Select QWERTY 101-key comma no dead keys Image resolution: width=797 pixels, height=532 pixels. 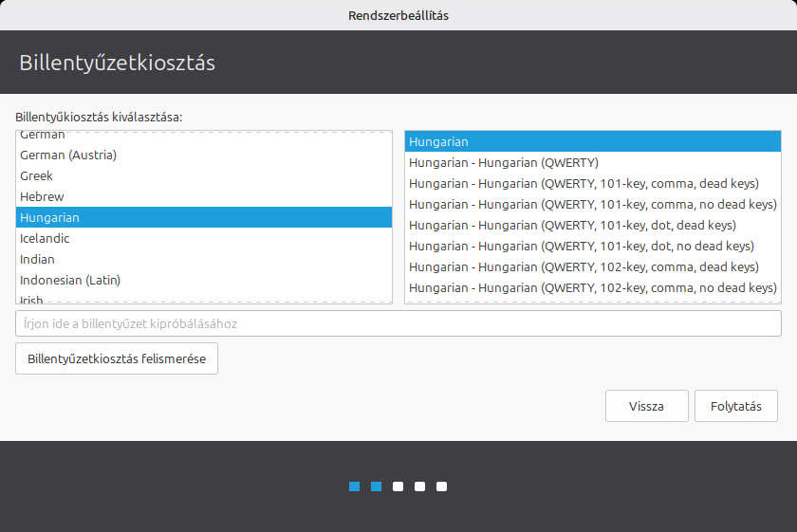pyautogui.click(x=592, y=204)
